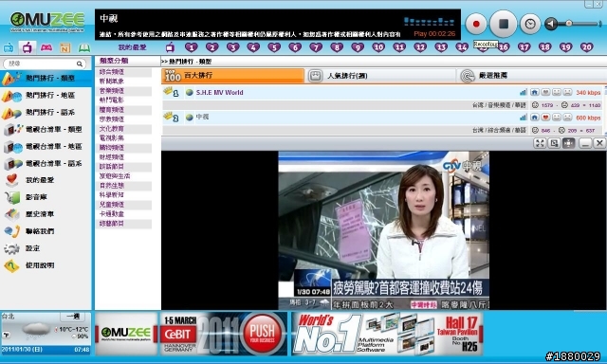Viewport: 607px width, 364px height.
Task: Click the dark highlighted video layout icon
Action: [568, 143]
